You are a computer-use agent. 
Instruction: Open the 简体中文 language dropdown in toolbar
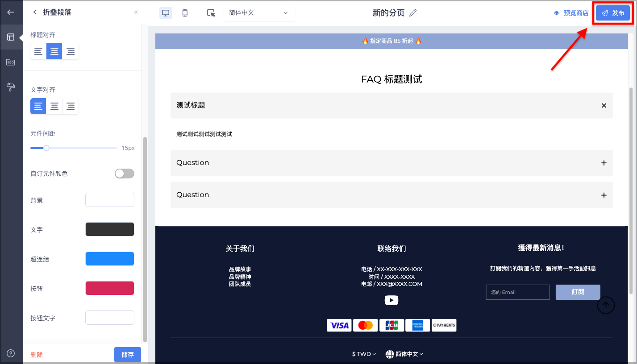[x=259, y=13]
